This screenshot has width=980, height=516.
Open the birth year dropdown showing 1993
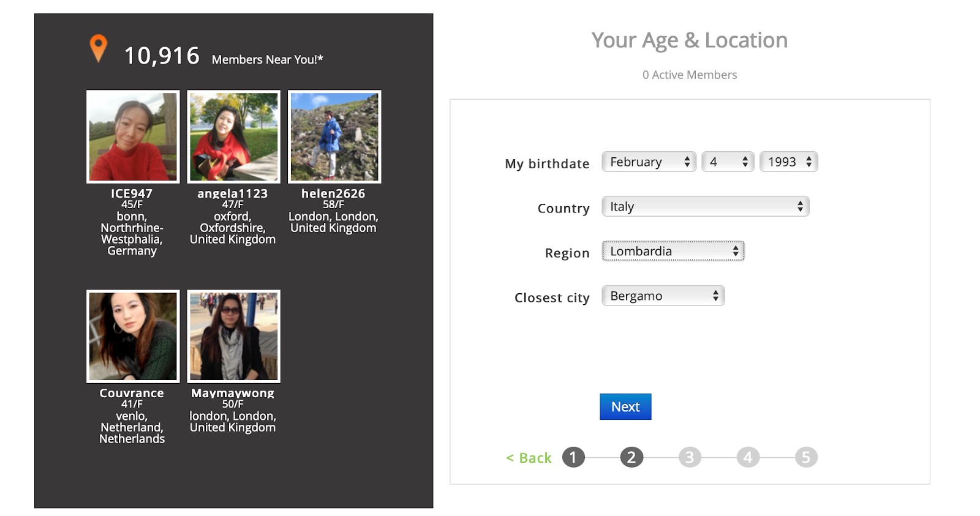(789, 162)
